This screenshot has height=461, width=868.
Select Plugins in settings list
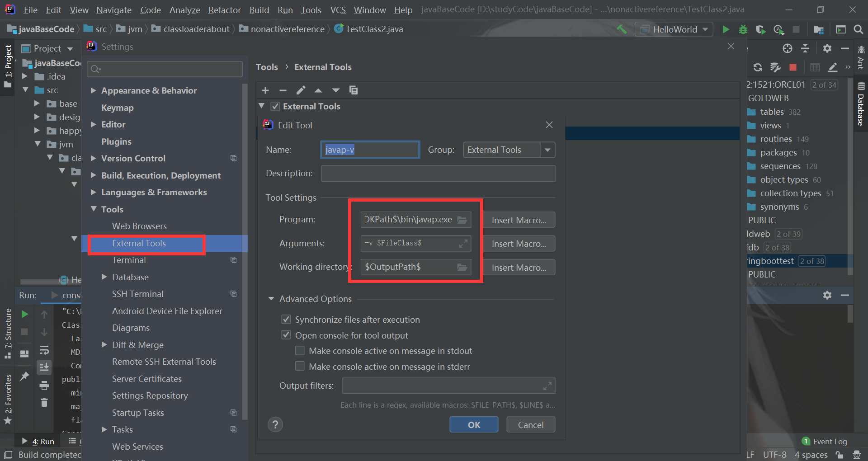coord(116,141)
